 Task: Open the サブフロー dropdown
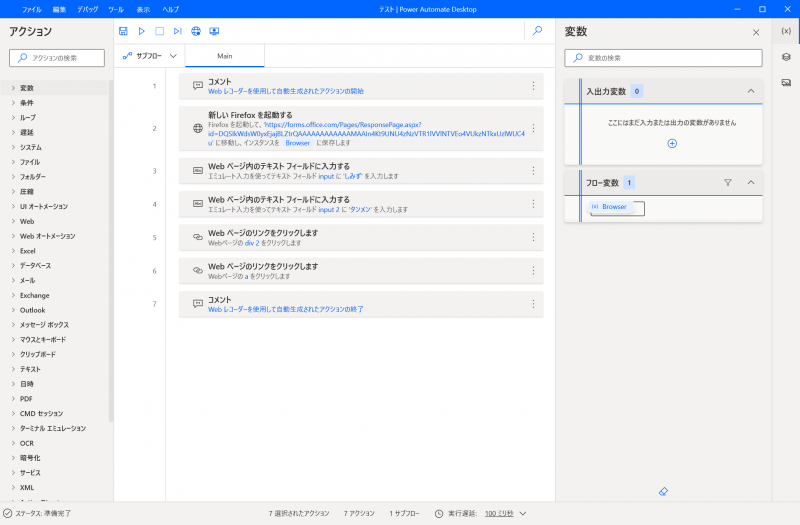(149, 56)
